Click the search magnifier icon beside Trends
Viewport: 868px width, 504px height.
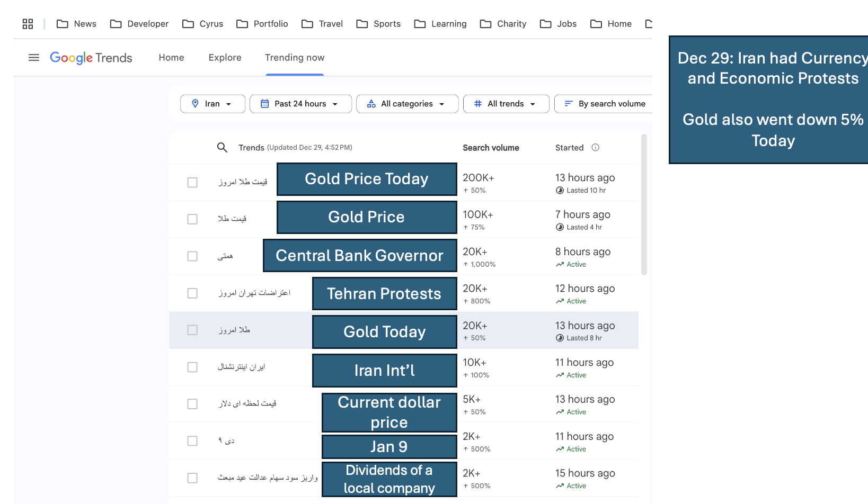[222, 148]
